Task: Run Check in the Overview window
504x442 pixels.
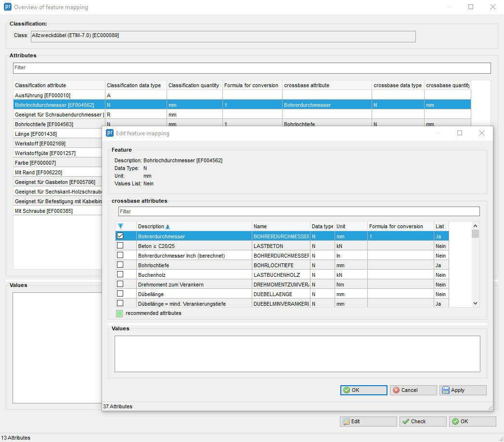Action: [x=423, y=421]
